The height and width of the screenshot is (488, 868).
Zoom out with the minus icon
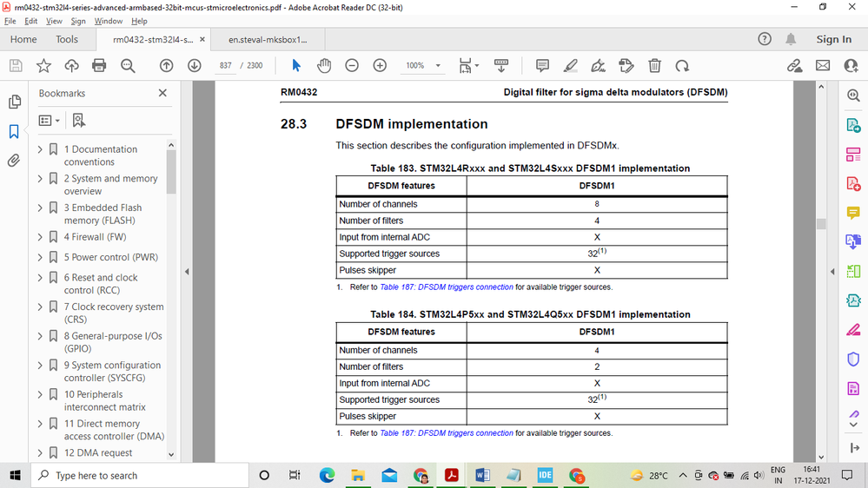(x=352, y=66)
